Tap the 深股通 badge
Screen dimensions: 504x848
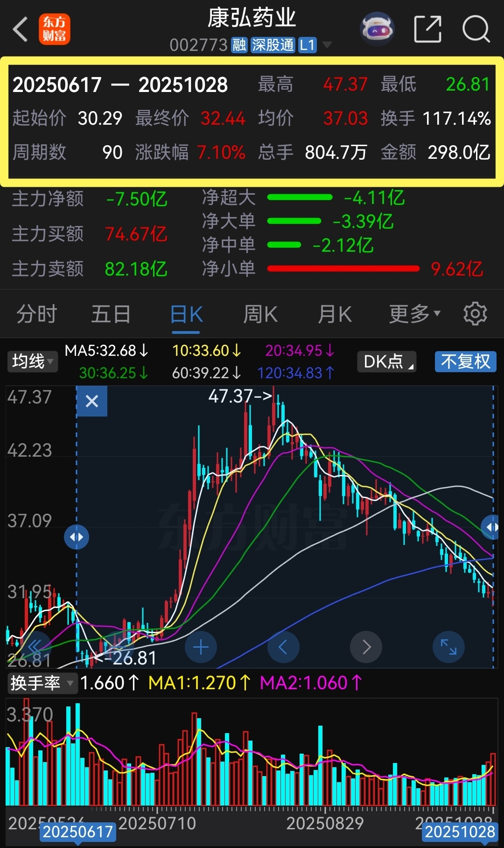coord(273,45)
